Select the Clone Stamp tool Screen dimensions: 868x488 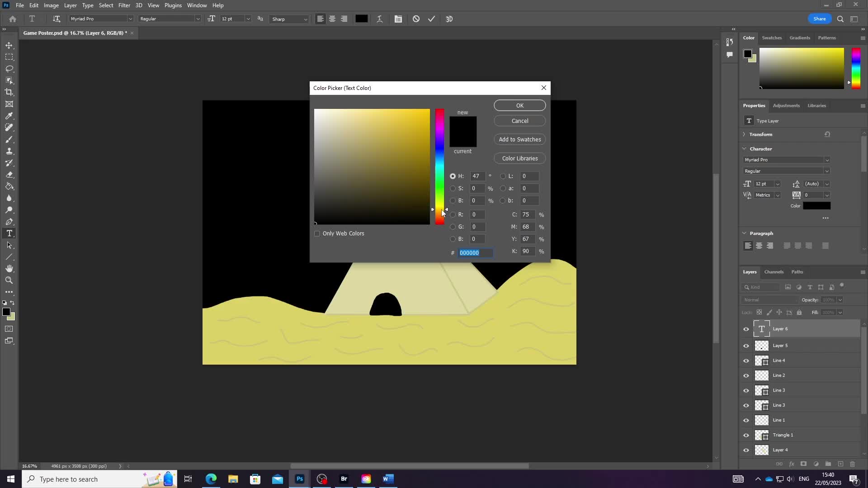point(9,151)
